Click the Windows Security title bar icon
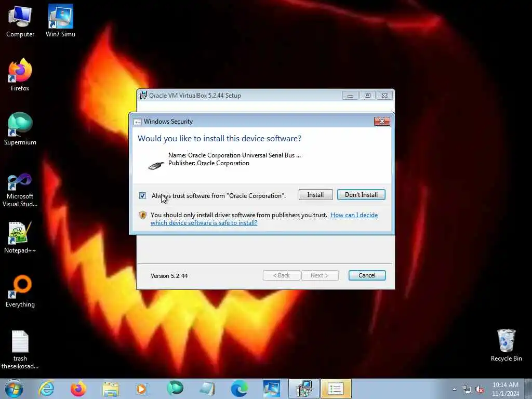532x399 pixels. pyautogui.click(x=137, y=122)
